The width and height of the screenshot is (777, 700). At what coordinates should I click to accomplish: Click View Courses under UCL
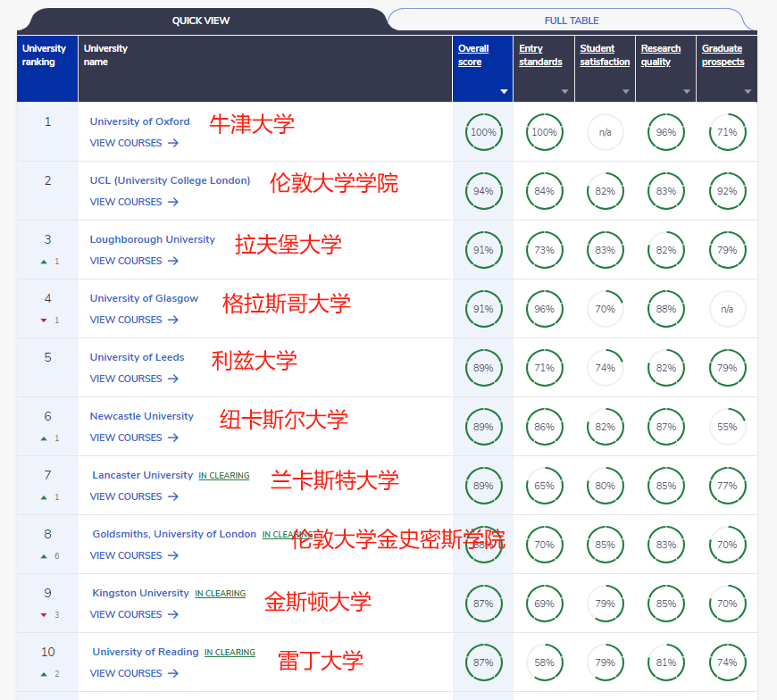coord(134,202)
